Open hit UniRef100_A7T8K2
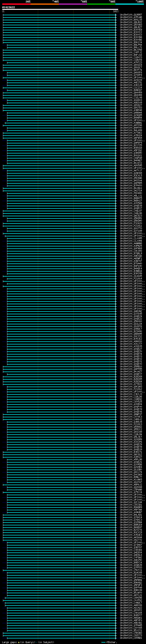 (131, 133)
